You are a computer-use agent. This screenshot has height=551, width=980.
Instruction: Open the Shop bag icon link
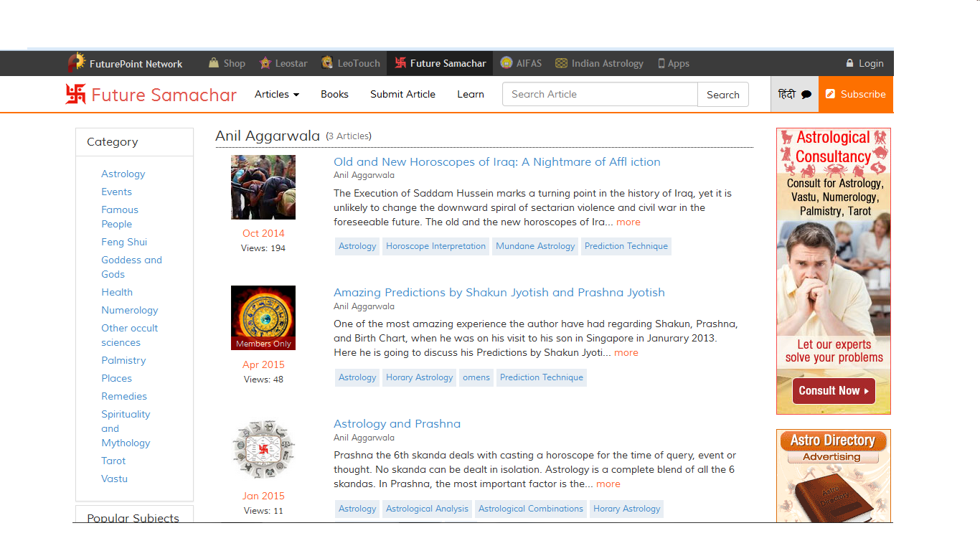214,63
